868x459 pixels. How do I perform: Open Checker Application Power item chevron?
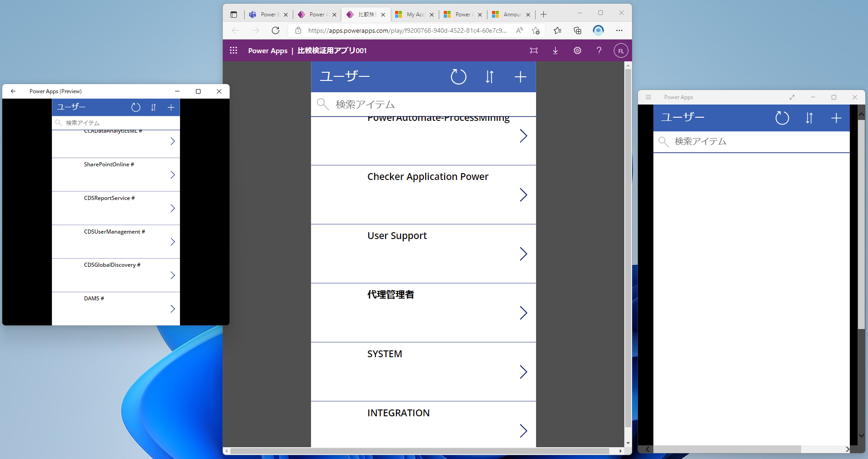coord(523,195)
